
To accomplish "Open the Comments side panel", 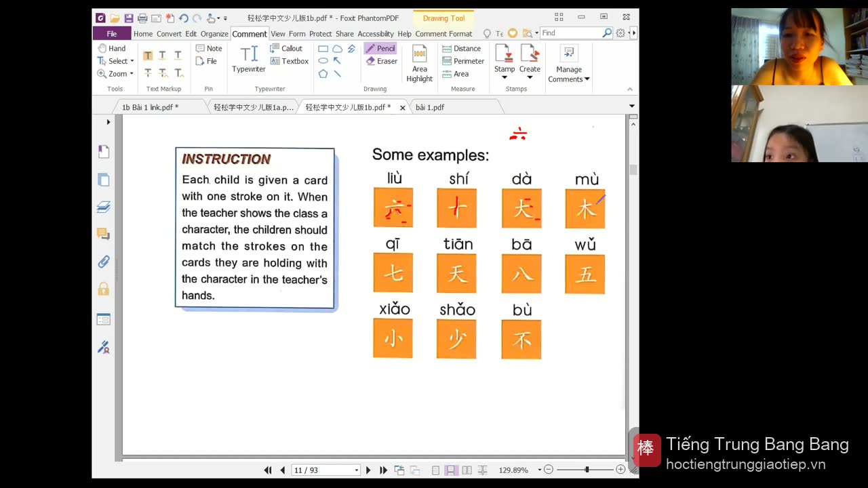I will click(x=104, y=235).
